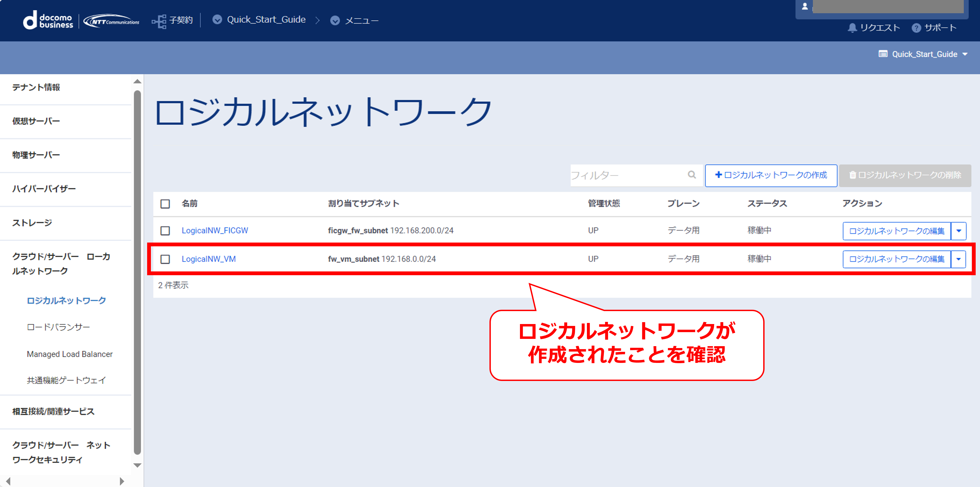
Task: Click ロジカルネットワークの作成 button
Action: click(x=771, y=175)
